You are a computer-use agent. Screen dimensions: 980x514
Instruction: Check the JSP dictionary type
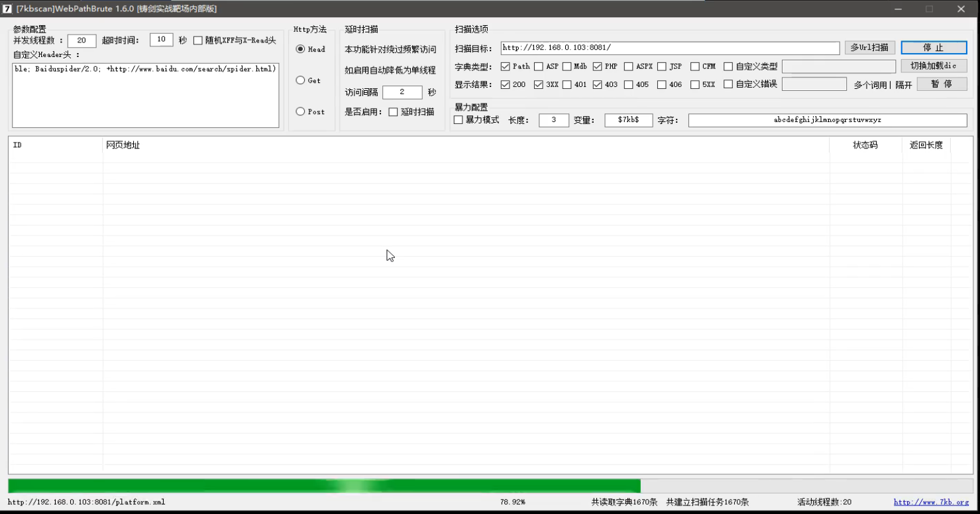pyautogui.click(x=661, y=66)
